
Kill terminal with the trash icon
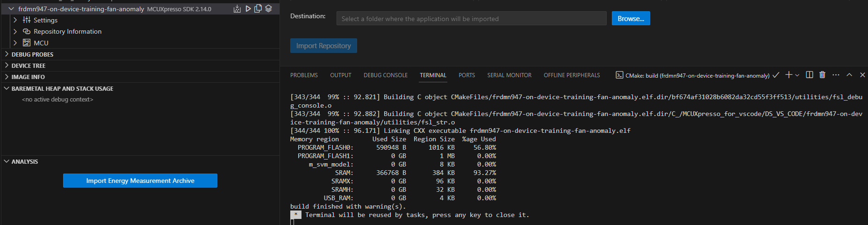pos(822,75)
